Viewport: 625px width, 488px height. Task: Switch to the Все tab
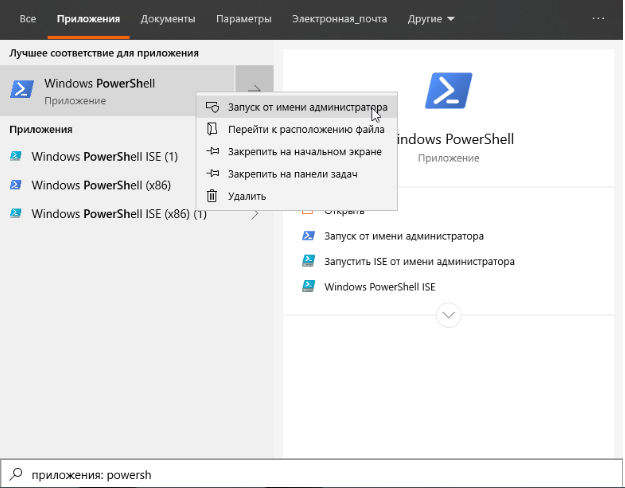(28, 19)
